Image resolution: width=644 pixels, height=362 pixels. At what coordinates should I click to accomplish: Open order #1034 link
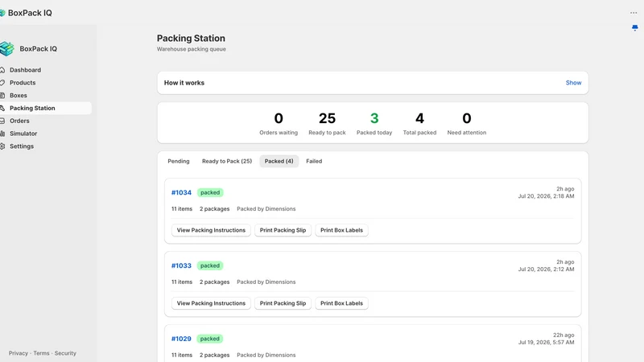coord(182,192)
